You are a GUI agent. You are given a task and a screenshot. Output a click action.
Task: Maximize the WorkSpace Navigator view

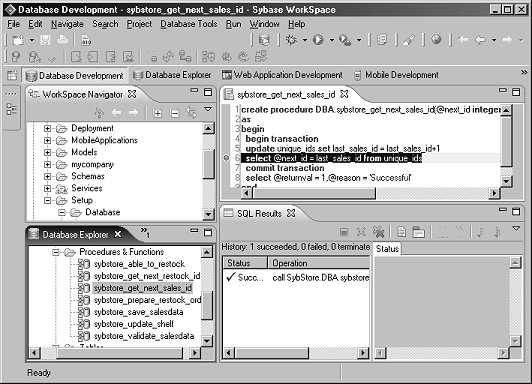208,92
